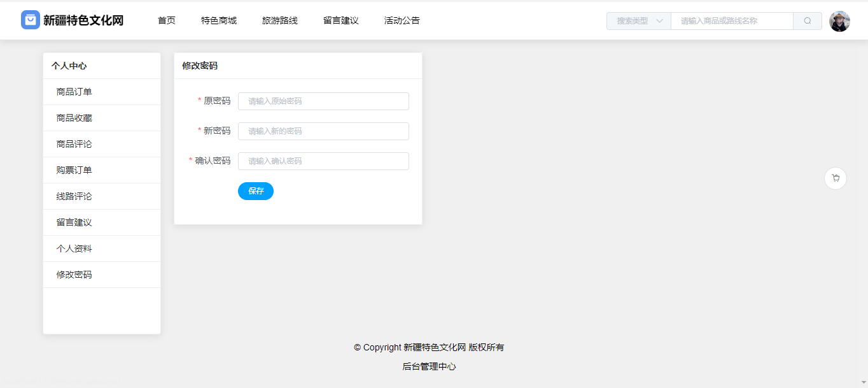
Task: Click the 新疆特色文化网 site title
Action: 83,20
